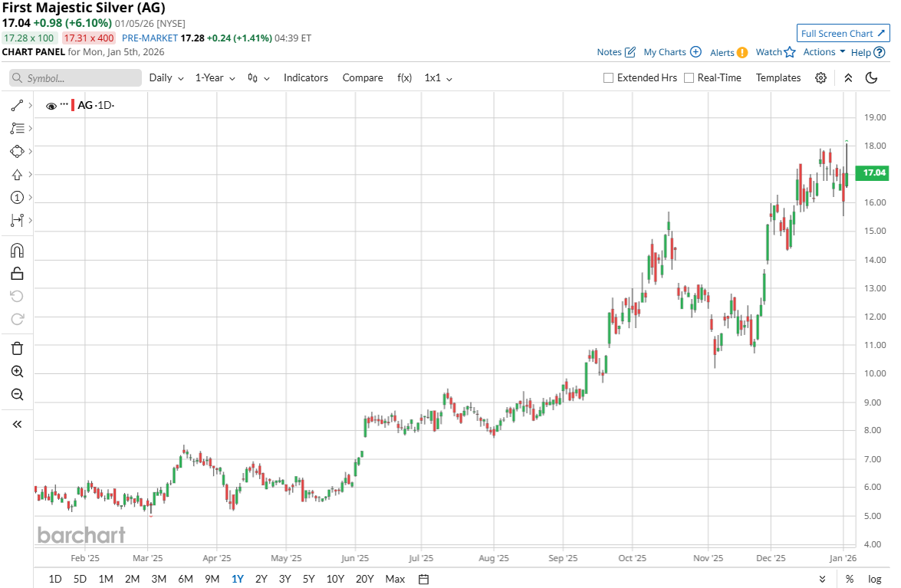This screenshot has width=901, height=588.
Task: Enable the Extended Hrs checkbox
Action: tap(609, 77)
